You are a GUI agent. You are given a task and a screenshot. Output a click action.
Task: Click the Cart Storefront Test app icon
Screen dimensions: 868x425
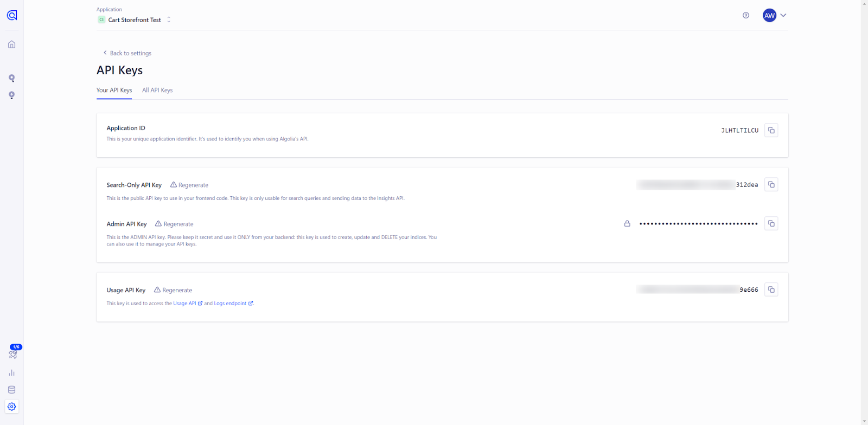click(x=101, y=20)
